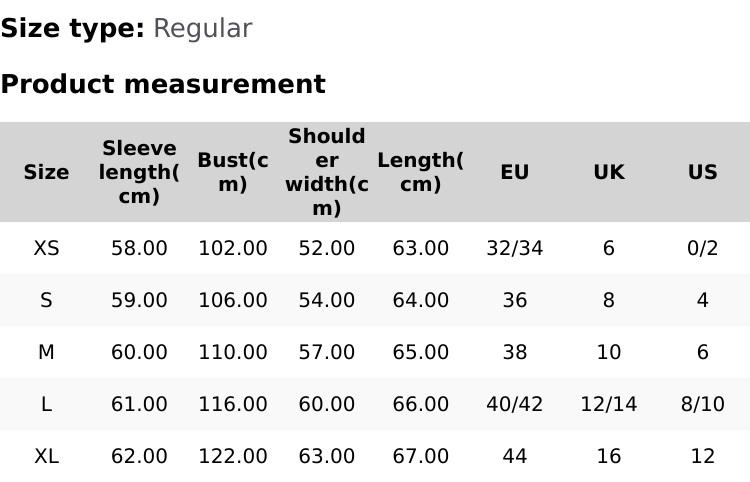Image resolution: width=750 pixels, height=482 pixels.
Task: Select the US size 0/2 cell
Action: [x=702, y=248]
